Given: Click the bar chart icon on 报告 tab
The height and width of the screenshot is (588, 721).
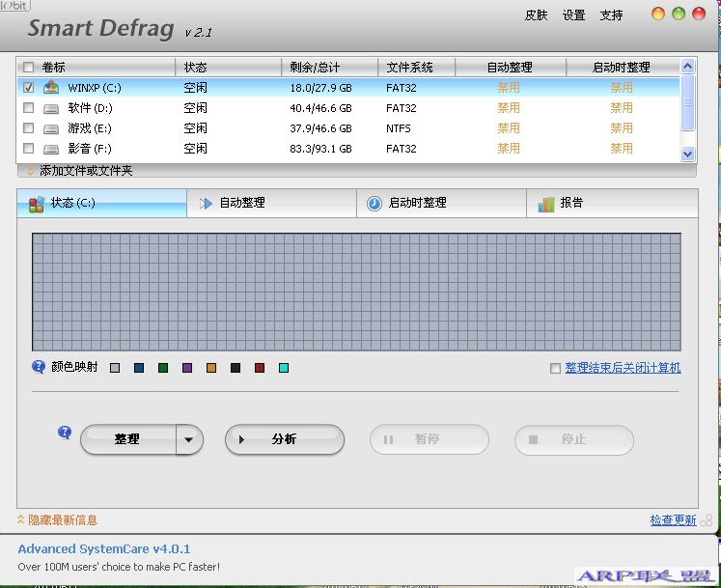Looking at the screenshot, I should click(546, 204).
